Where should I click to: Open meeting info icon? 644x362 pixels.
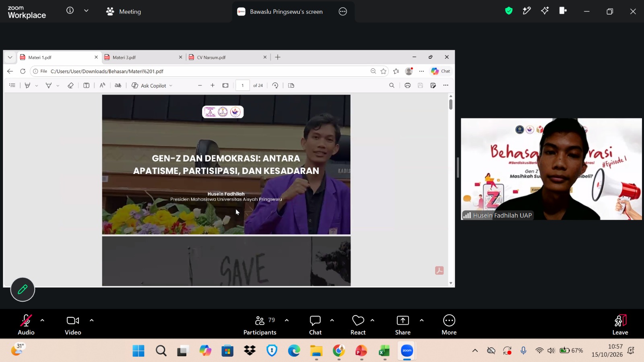point(70,10)
